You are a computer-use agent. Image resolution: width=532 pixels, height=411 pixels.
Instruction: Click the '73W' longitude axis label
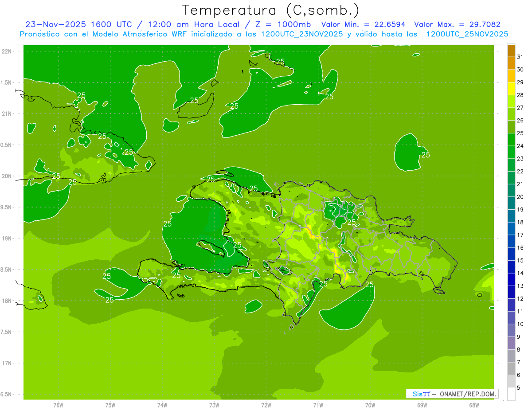point(214,405)
